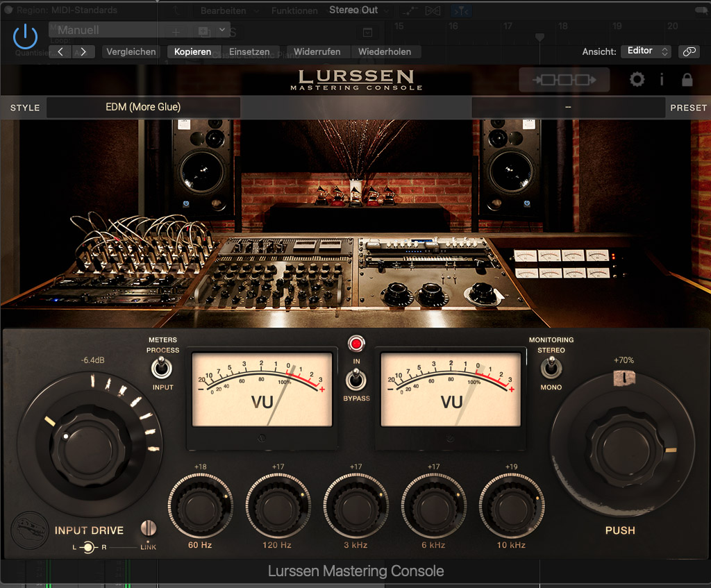Image resolution: width=711 pixels, height=588 pixels.
Task: Click the Einsetzen button
Action: pos(249,51)
